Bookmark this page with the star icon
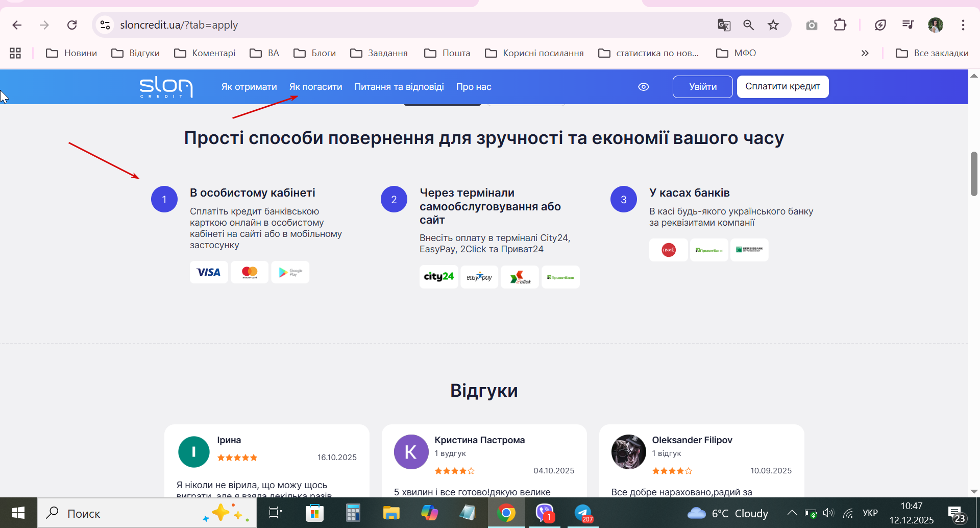The image size is (980, 528). (773, 25)
